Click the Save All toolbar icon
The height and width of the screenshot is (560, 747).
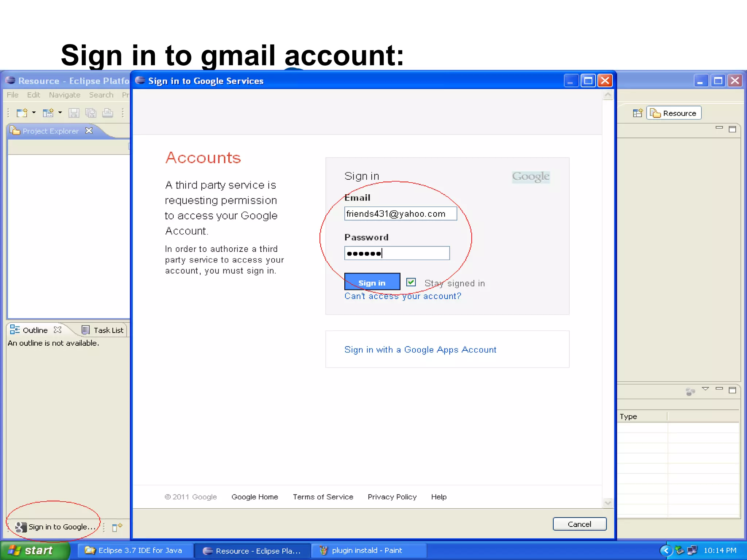pyautogui.click(x=90, y=113)
